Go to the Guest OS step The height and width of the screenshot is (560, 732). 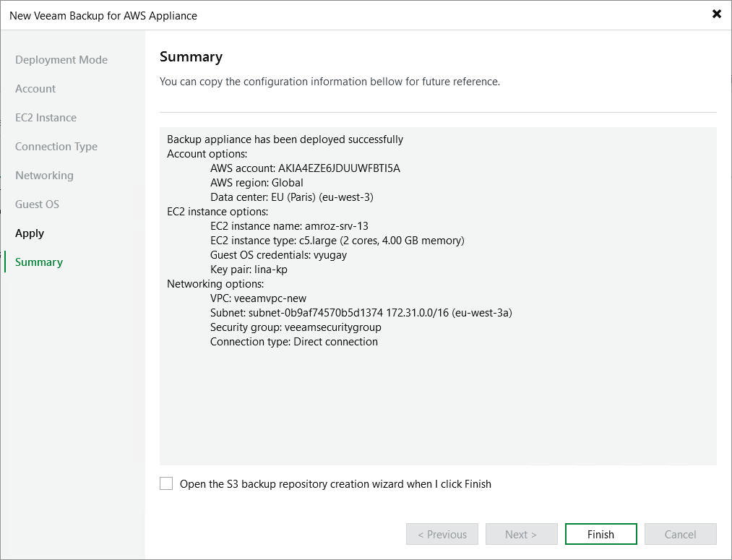click(37, 204)
